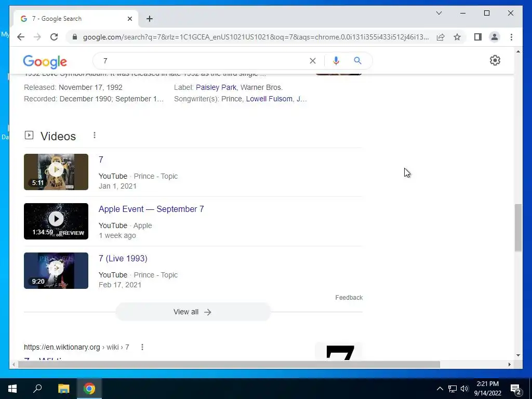
Task: Open Chrome three-dot menu
Action: pyautogui.click(x=511, y=37)
